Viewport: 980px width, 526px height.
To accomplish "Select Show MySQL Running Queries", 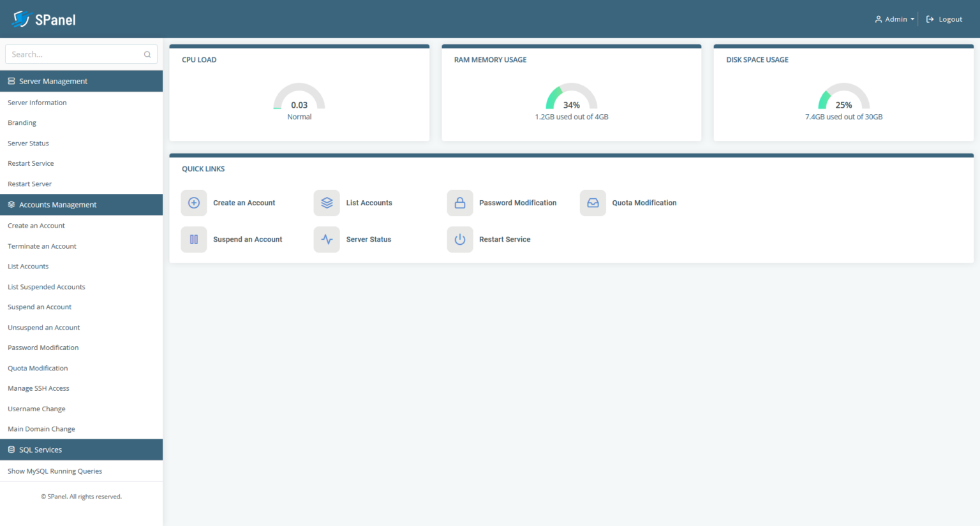I will tap(54, 471).
